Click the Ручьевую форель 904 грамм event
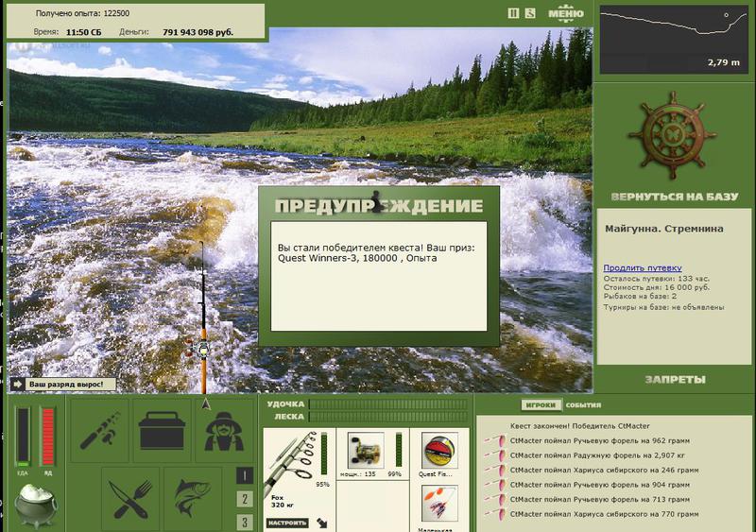Screen dimensions: 756x532 tap(600, 485)
